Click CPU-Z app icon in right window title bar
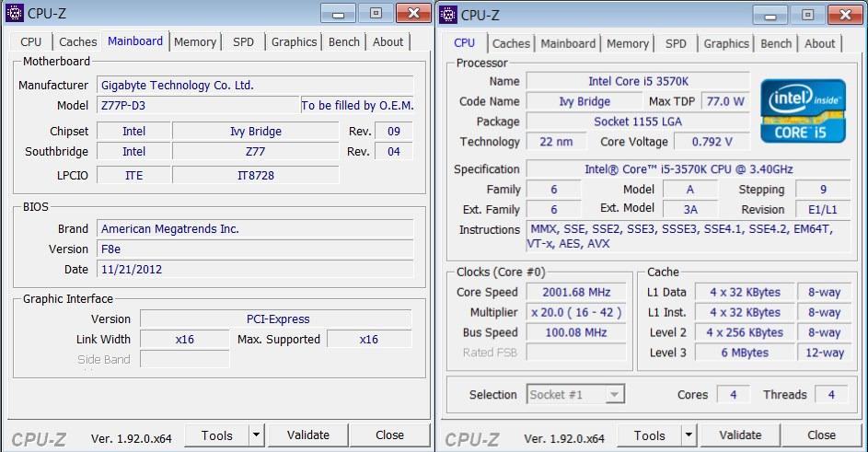The image size is (868, 452). click(x=448, y=15)
